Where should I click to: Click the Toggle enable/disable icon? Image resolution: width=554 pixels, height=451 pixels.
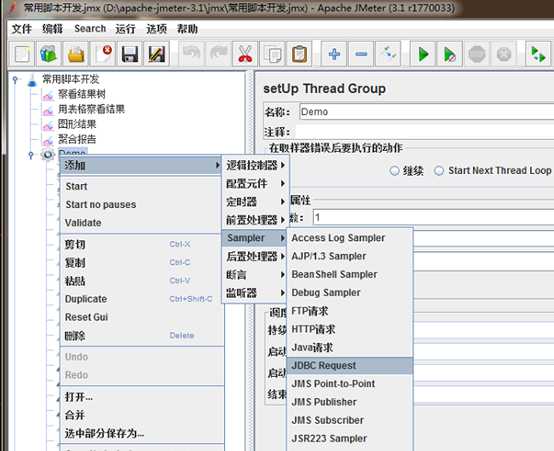point(388,54)
